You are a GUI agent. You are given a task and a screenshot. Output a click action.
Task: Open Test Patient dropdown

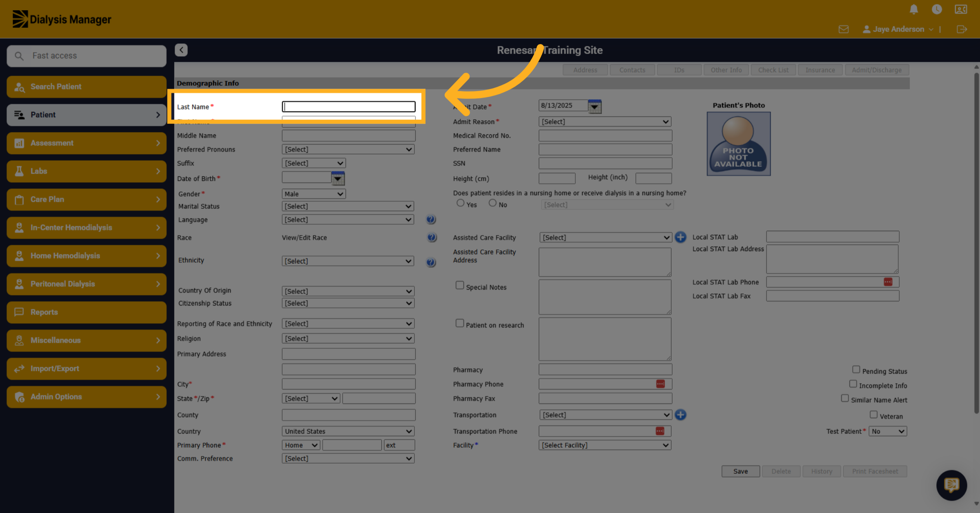coord(888,431)
